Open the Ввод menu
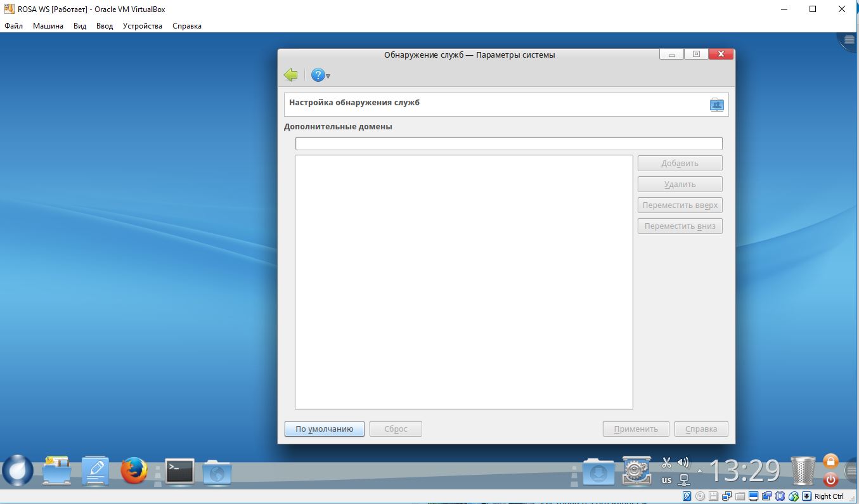The width and height of the screenshot is (859, 504). 105,26
